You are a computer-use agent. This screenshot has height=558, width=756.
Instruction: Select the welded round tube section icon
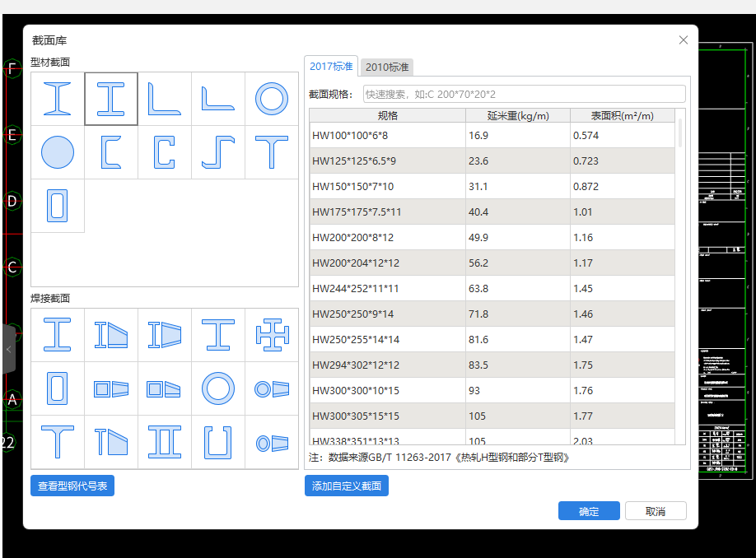pos(218,388)
